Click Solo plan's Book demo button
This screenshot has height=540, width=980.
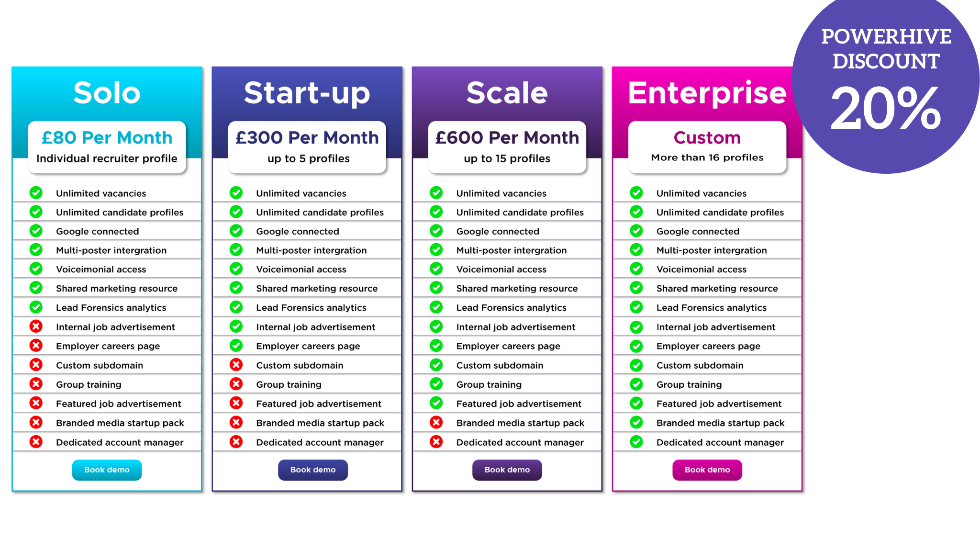click(x=107, y=470)
